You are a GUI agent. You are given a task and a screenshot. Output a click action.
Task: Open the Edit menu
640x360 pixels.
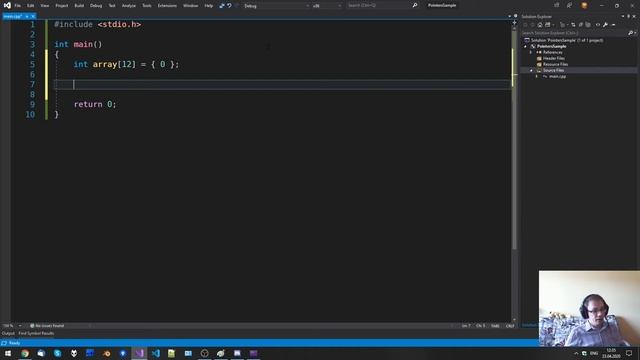click(31, 6)
